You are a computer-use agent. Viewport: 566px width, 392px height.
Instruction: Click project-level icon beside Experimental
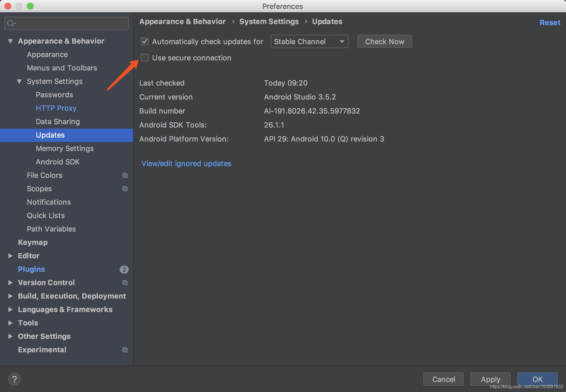[x=125, y=350]
